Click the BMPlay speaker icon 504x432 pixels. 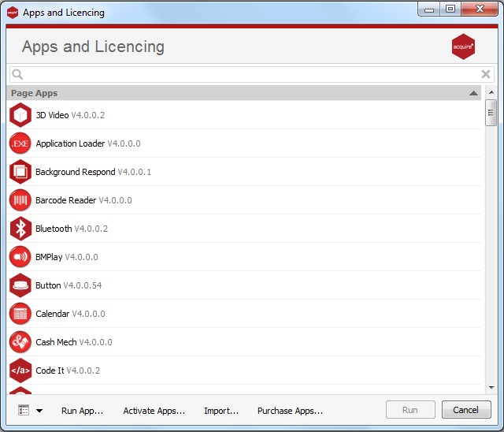(20, 257)
